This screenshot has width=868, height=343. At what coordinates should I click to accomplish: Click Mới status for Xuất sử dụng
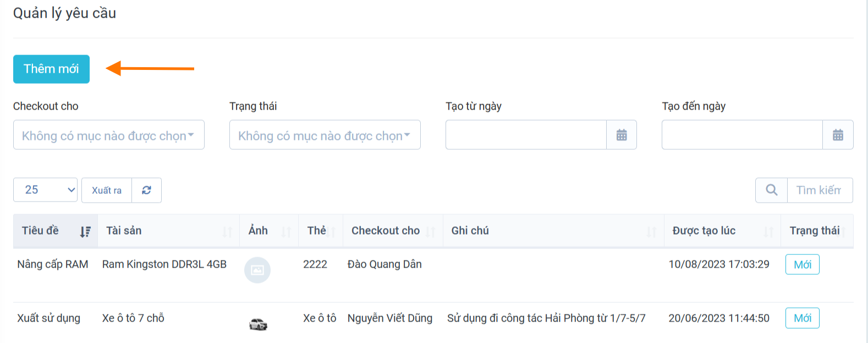coord(802,318)
